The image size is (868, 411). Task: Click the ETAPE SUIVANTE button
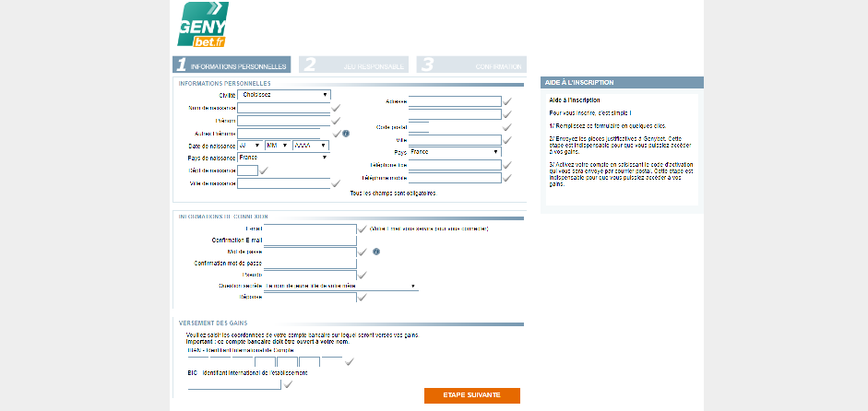pyautogui.click(x=472, y=395)
